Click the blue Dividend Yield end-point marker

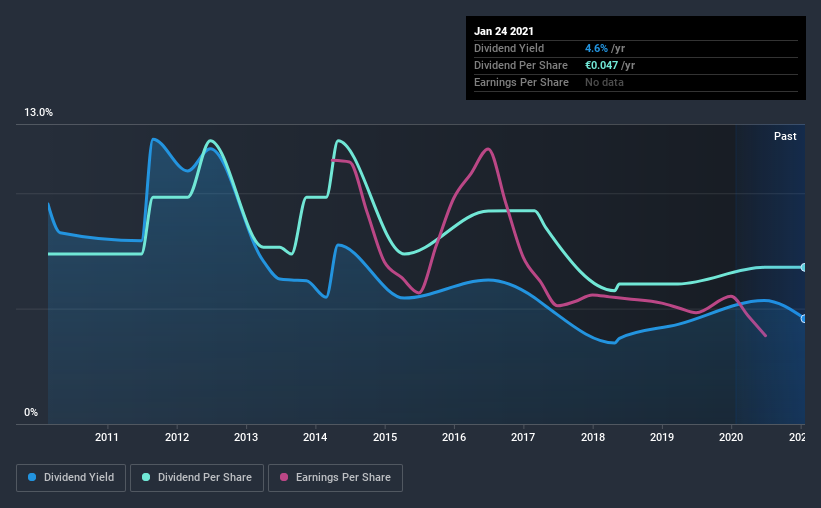click(x=803, y=318)
